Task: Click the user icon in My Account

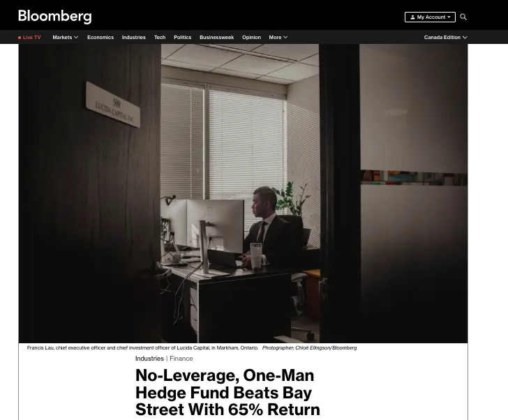Action: [x=412, y=17]
